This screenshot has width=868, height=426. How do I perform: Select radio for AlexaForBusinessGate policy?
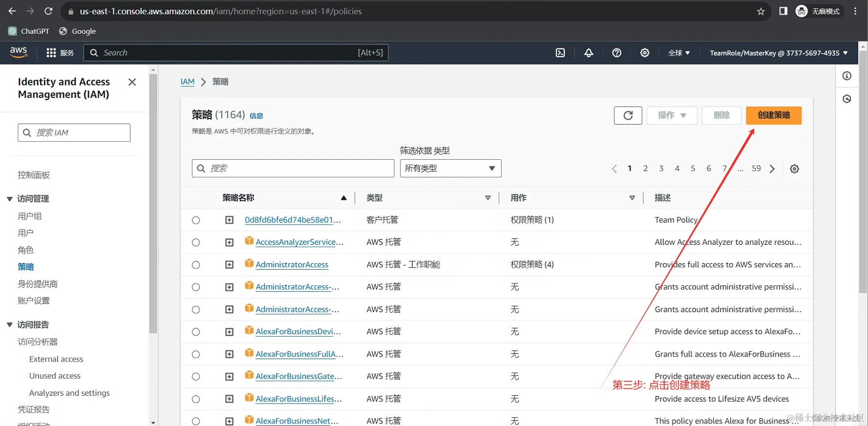click(196, 377)
